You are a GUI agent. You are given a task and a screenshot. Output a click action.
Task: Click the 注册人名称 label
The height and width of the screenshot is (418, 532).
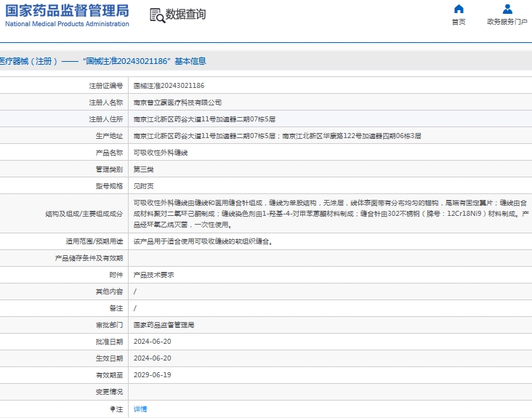click(x=106, y=103)
